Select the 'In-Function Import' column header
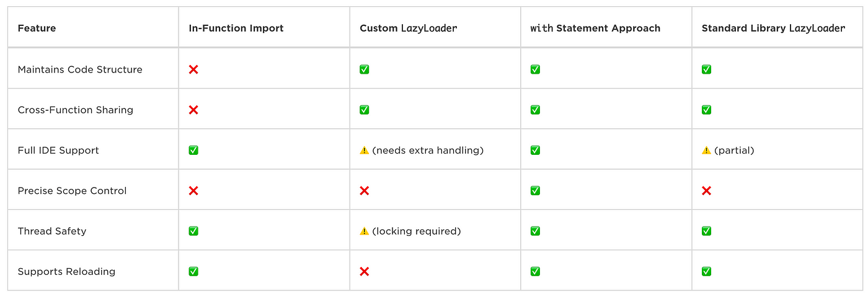The image size is (868, 296). [236, 28]
